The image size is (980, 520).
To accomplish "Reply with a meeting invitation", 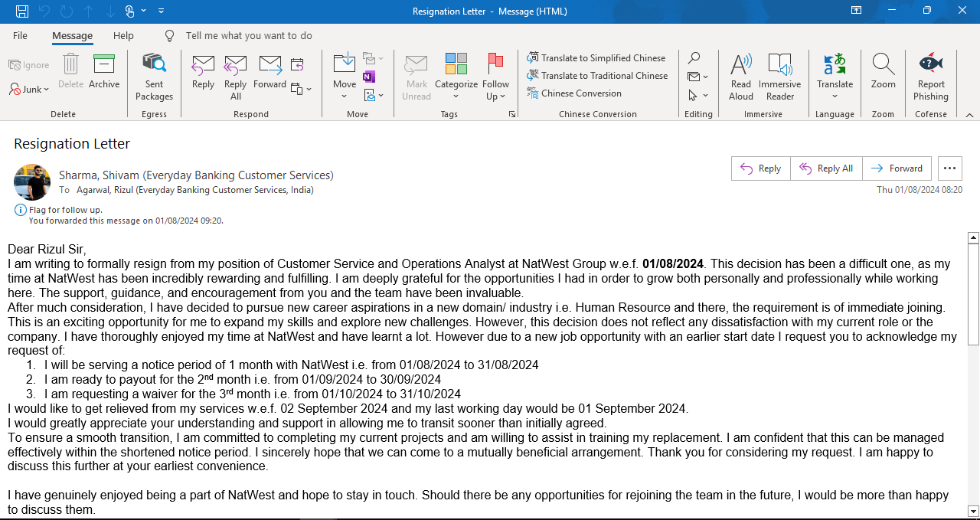I will (x=297, y=64).
